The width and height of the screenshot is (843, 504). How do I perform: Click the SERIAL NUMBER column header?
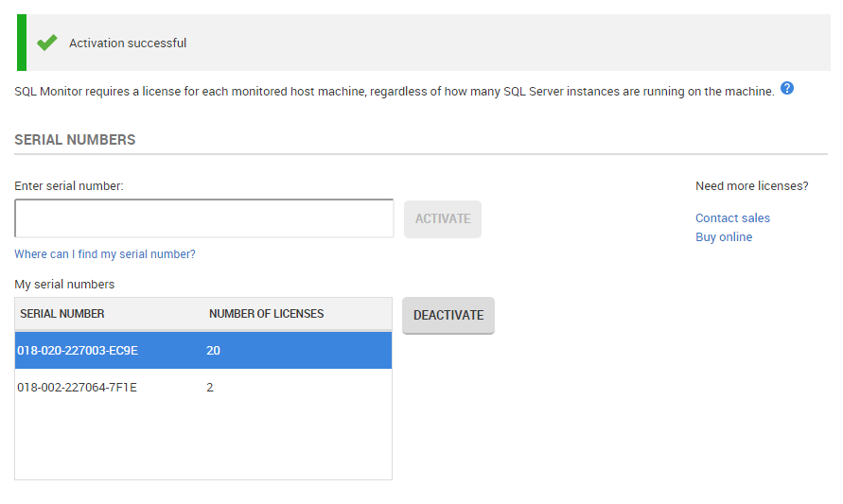[62, 314]
